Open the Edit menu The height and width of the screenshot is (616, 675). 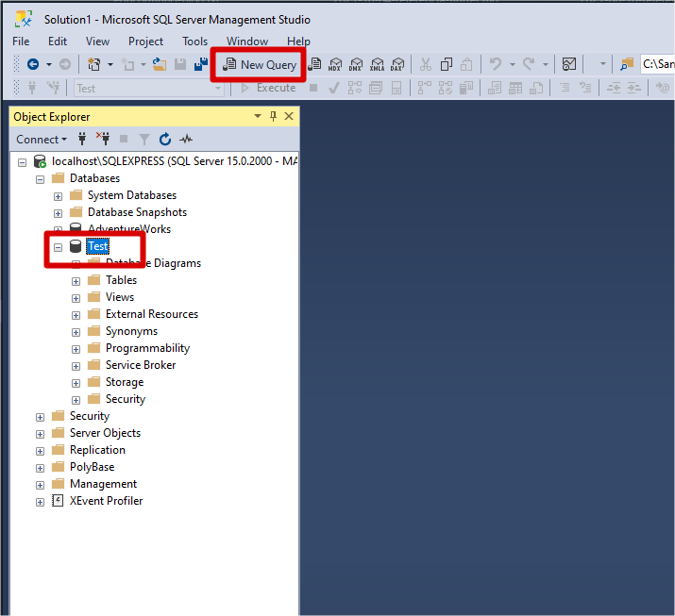[x=58, y=42]
